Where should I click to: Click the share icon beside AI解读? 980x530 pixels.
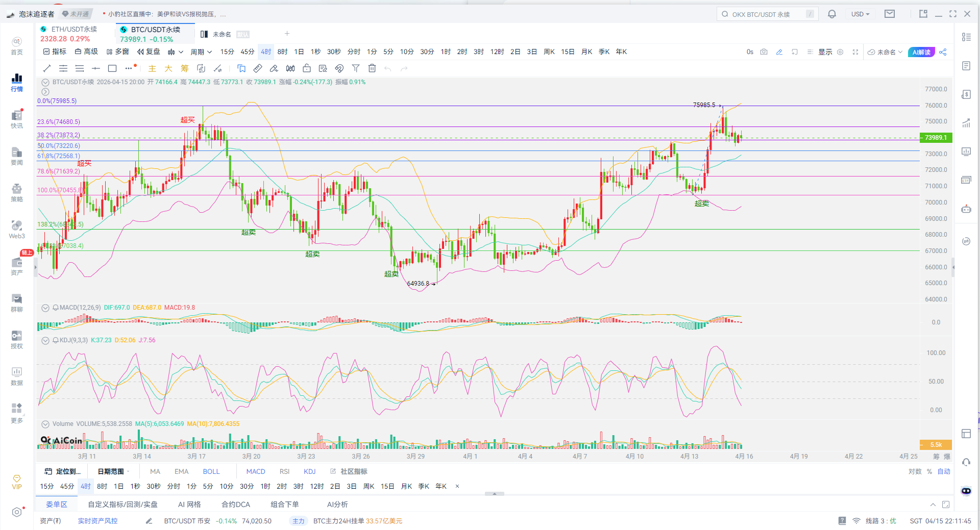coord(943,52)
